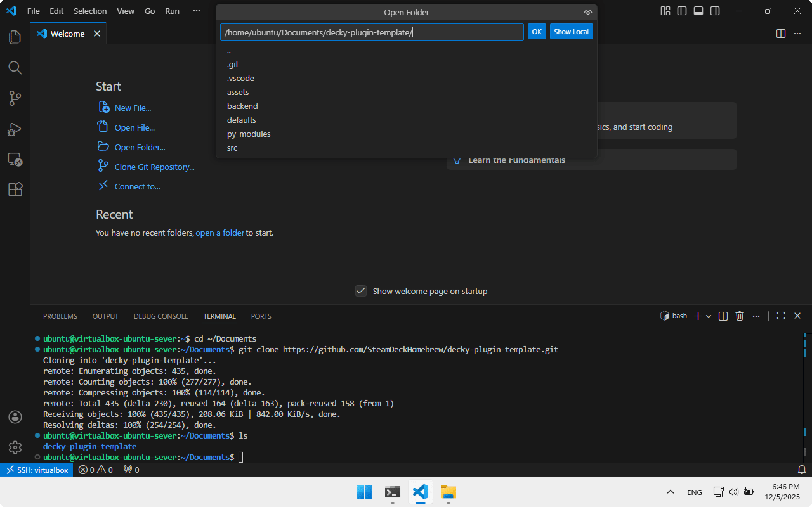This screenshot has width=812, height=507.
Task: Expand the new terminal launch profile dropdown
Action: click(709, 316)
